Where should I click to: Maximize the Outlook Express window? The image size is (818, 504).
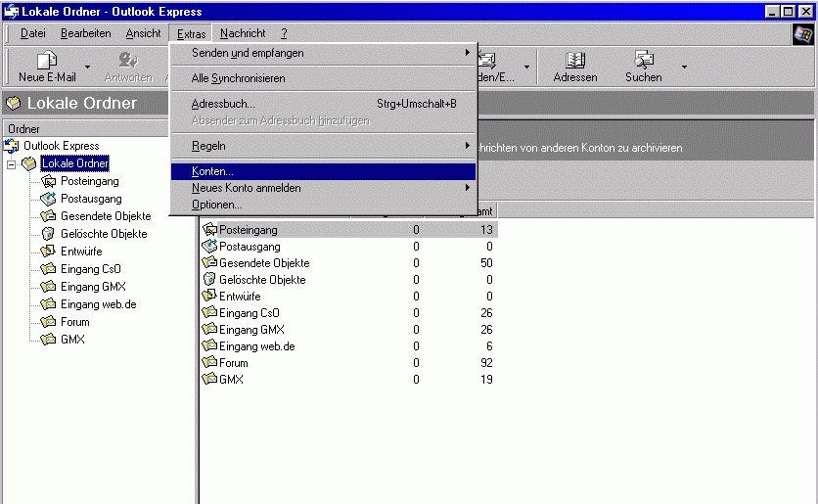click(789, 12)
